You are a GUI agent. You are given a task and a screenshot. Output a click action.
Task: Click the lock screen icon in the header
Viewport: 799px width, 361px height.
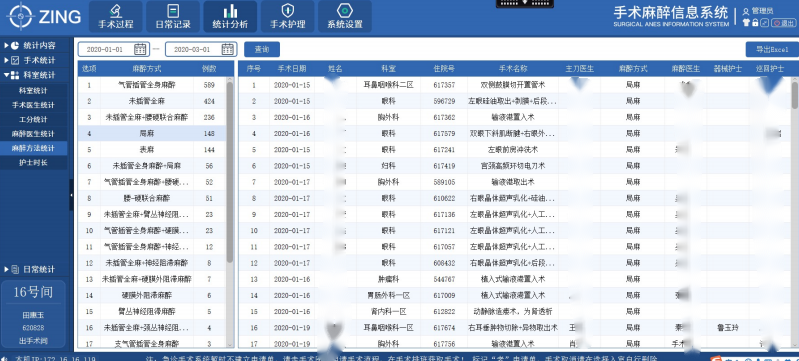coord(755,23)
